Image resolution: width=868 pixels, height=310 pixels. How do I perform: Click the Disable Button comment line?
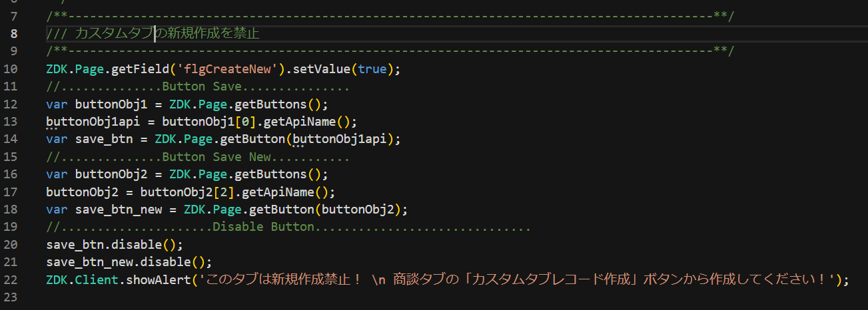coord(288,227)
